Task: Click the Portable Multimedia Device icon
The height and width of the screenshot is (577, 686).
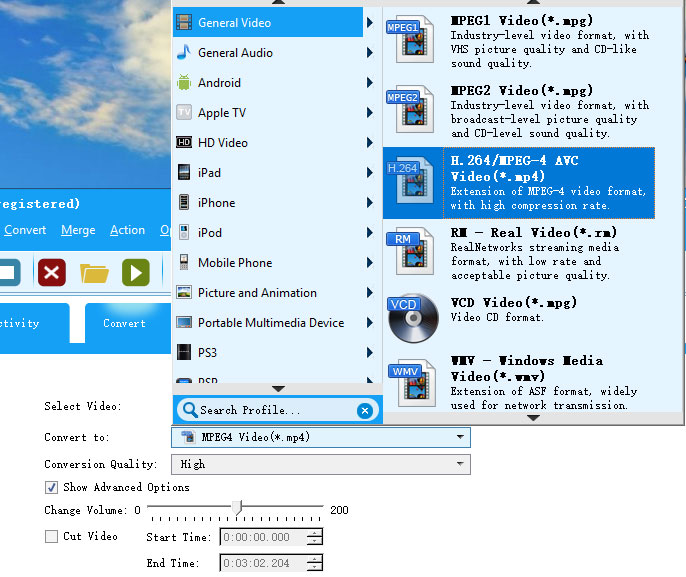Action: [184, 322]
